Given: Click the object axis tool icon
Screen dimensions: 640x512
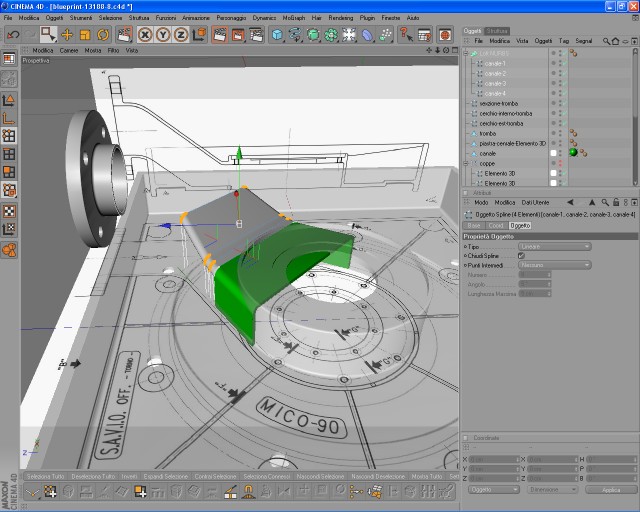Looking at the screenshot, I should 9,118.
